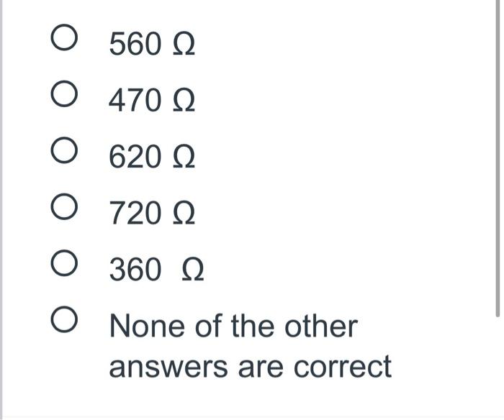Click the word 'correct' in the last option
The height and width of the screenshot is (420, 504).
(x=343, y=366)
